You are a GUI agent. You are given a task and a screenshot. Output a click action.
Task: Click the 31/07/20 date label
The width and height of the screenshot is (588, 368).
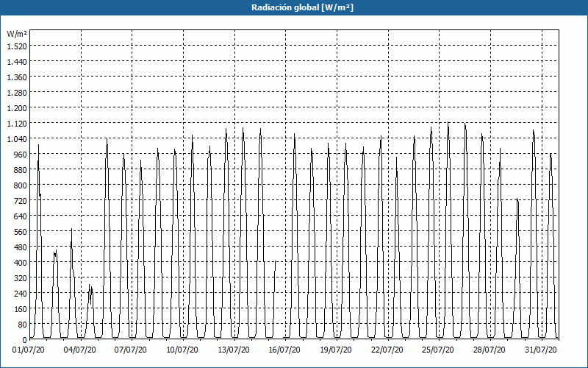pos(541,350)
